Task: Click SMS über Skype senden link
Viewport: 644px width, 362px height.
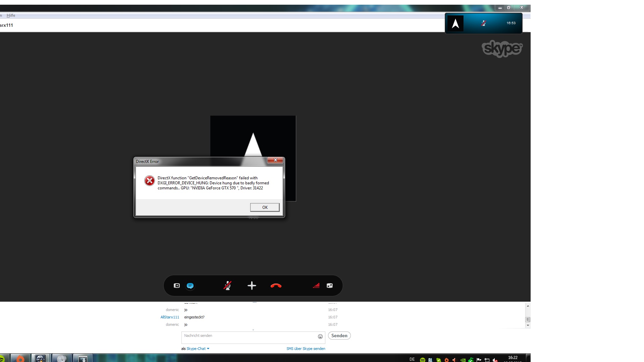Action: tap(306, 349)
